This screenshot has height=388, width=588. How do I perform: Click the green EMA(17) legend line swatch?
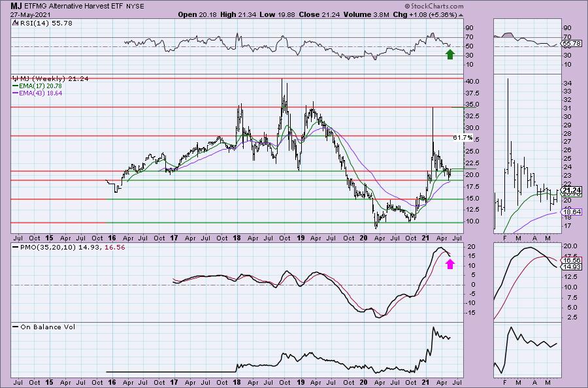[16, 86]
